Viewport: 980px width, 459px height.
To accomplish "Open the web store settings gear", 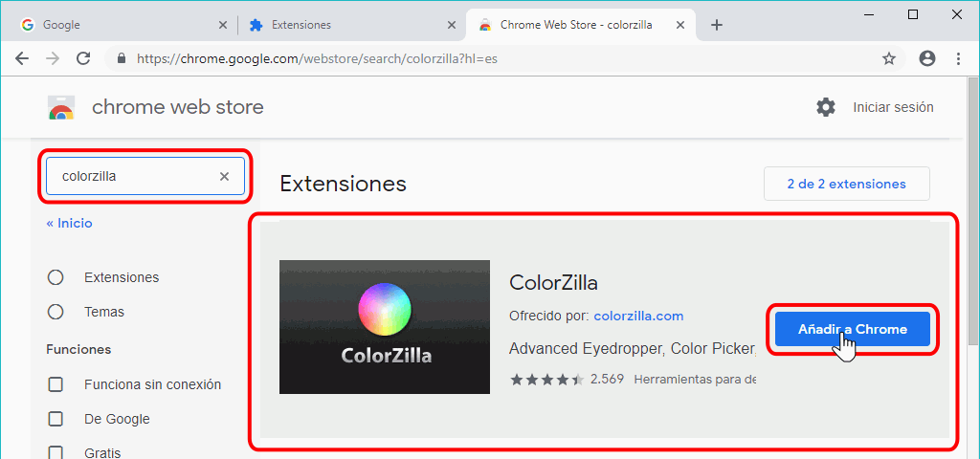I will pyautogui.click(x=826, y=107).
